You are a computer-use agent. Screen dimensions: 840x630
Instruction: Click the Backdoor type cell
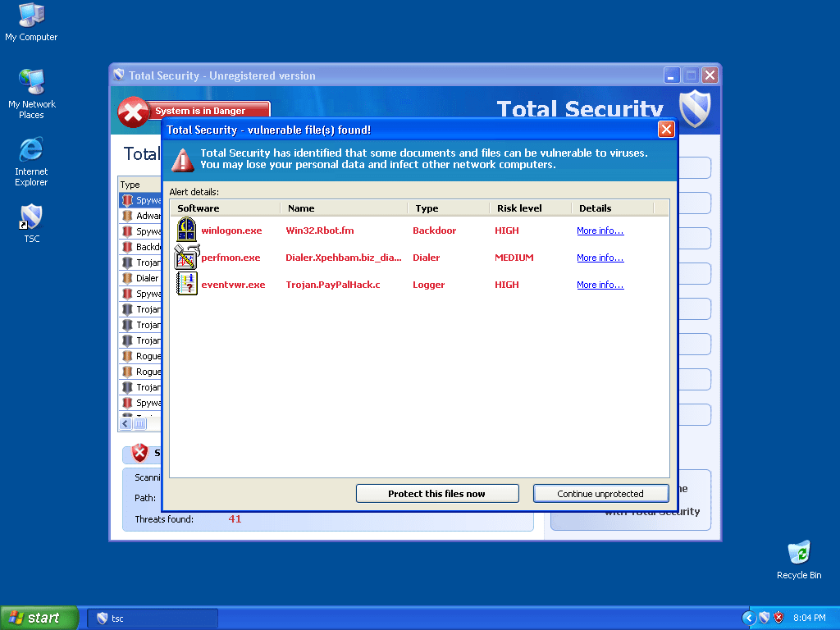(435, 231)
